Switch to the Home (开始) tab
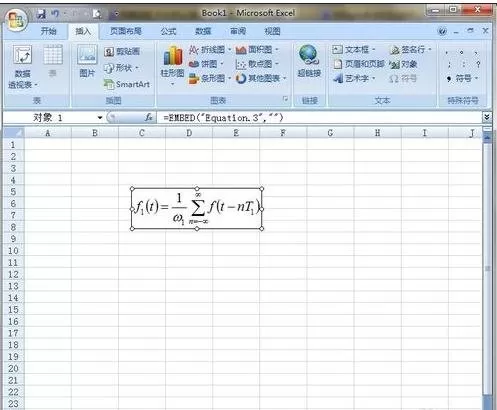 click(49, 31)
